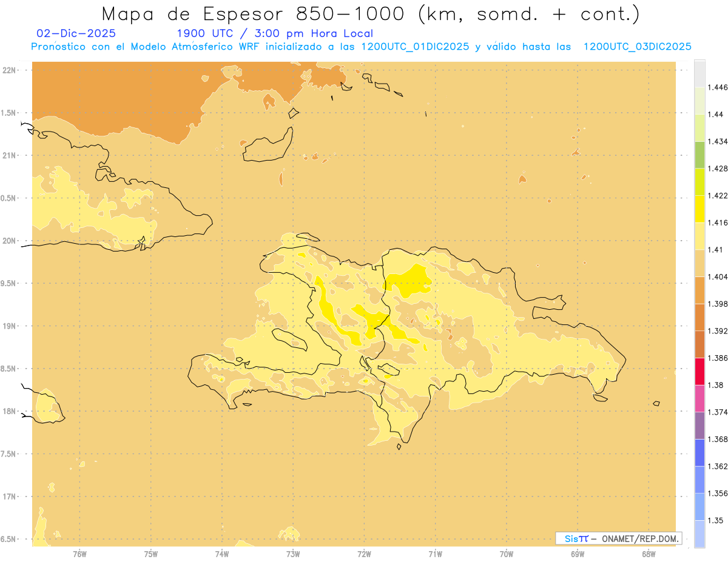Click the pale yellow legend swatch between 1.41 and 1.416
The height and width of the screenshot is (562, 728).
[699, 236]
